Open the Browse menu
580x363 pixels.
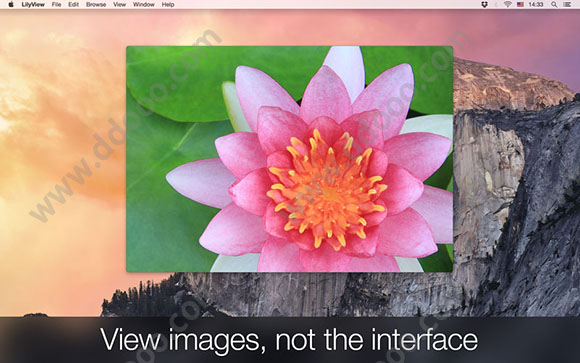[96, 4]
